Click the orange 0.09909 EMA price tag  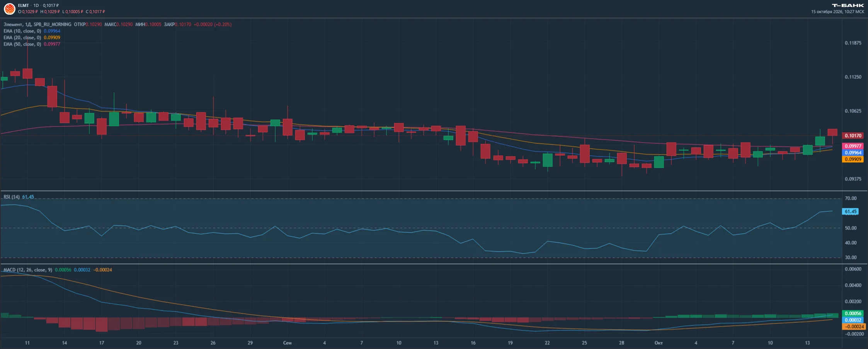pos(853,159)
